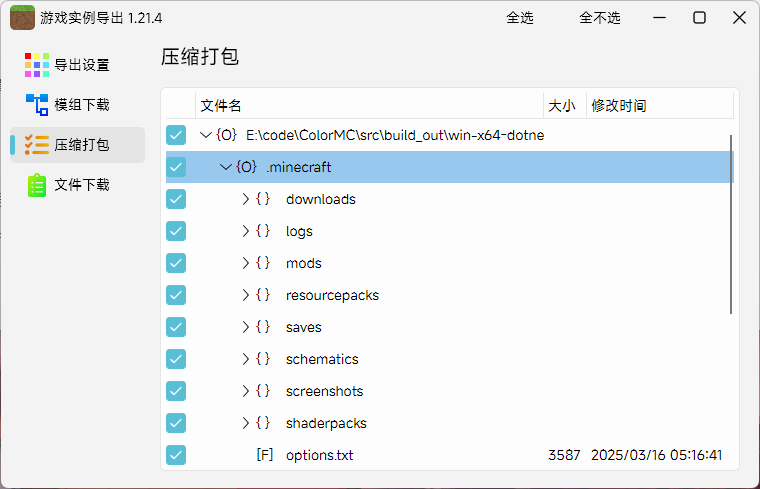Sort by the 修改时间 column header
The width and height of the screenshot is (760, 489).
pyautogui.click(x=619, y=106)
